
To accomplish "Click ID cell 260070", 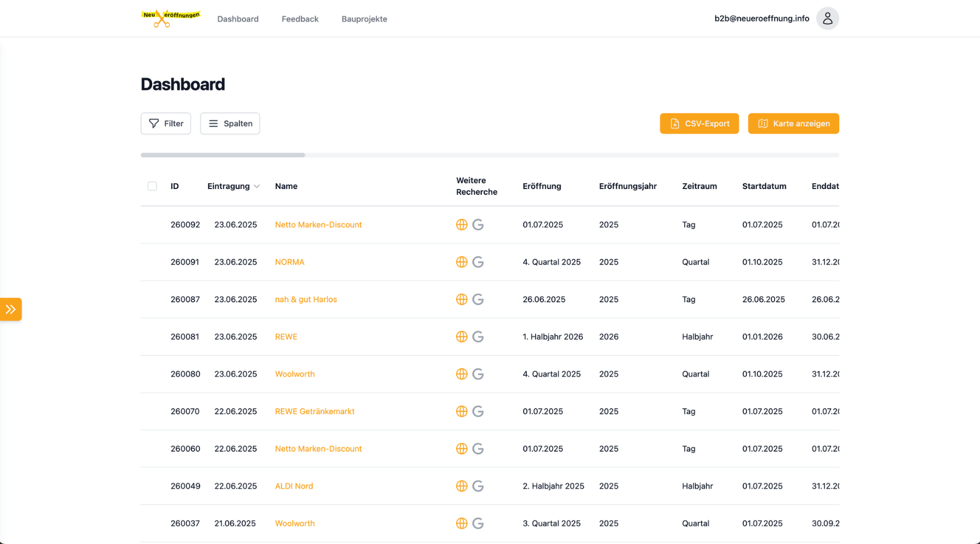I will 185,411.
